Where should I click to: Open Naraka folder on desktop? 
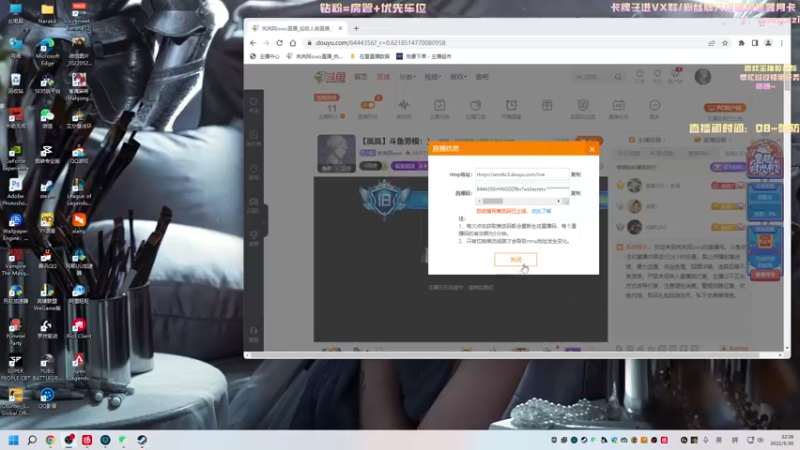[47, 13]
